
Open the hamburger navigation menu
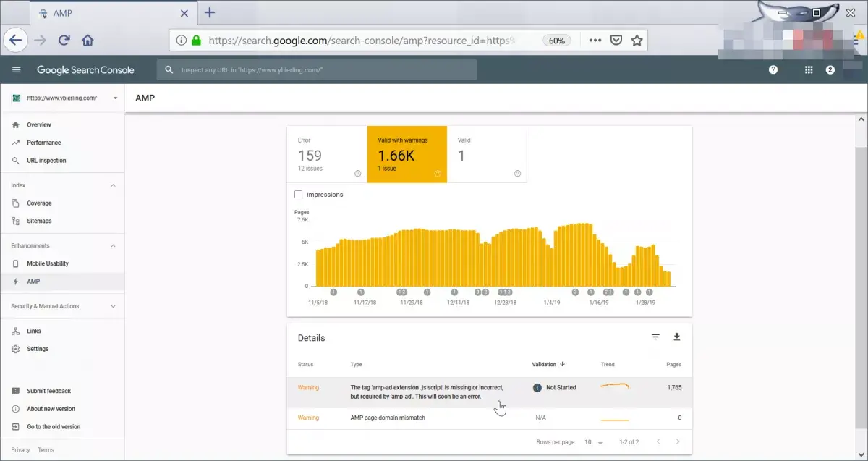click(17, 69)
